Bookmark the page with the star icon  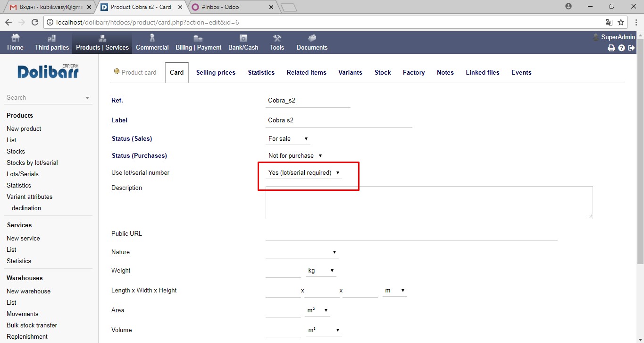[621, 22]
